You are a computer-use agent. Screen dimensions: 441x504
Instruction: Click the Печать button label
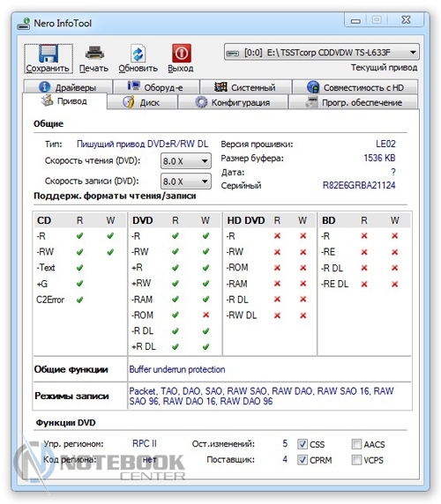[93, 68]
